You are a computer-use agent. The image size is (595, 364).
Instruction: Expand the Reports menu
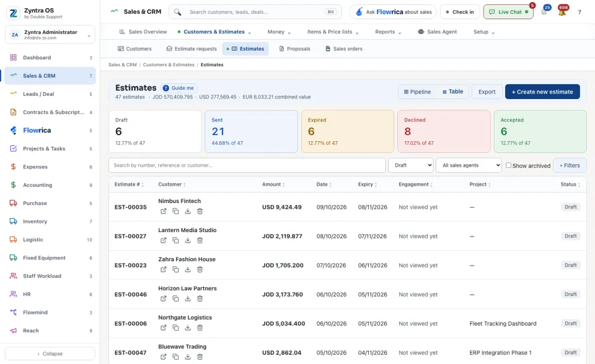point(388,32)
